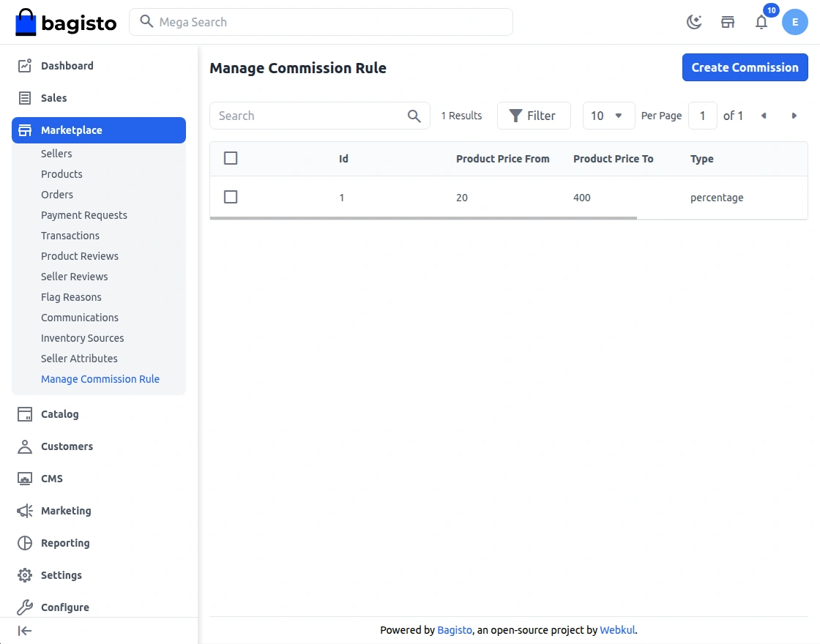Go to previous page with left chevron
The image size is (820, 644).
click(764, 116)
